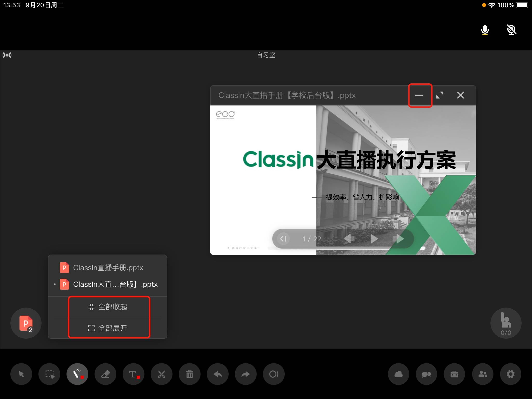Redo the whiteboard action

[246, 374]
